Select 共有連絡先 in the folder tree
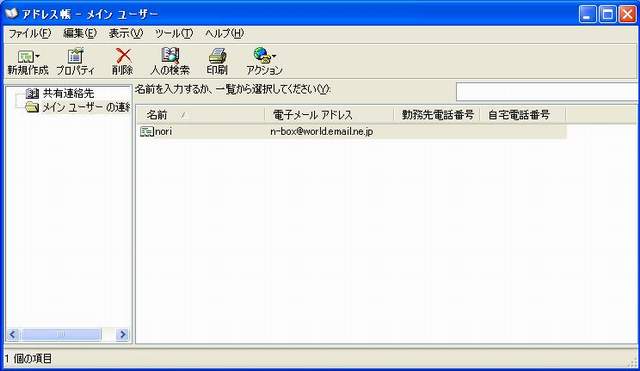 (x=68, y=93)
